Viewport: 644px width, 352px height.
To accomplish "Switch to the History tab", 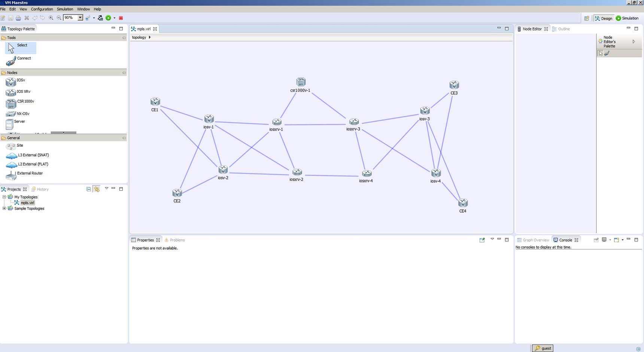I will click(x=40, y=189).
